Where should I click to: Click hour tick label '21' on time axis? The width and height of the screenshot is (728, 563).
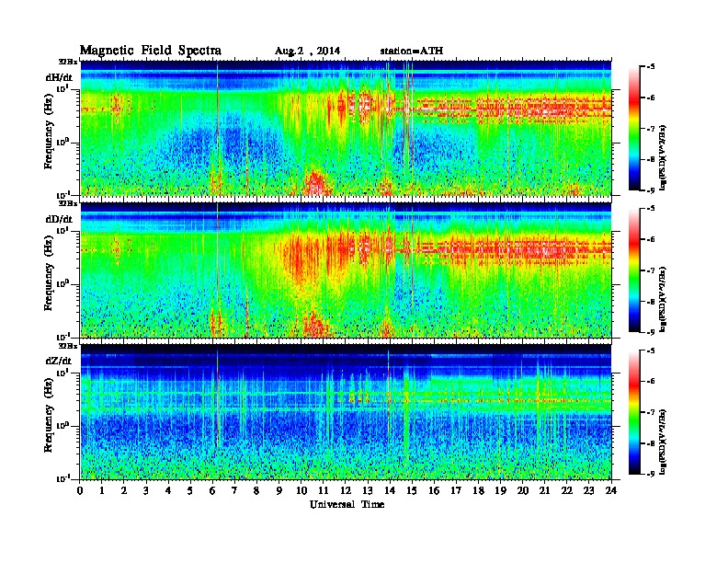pyautogui.click(x=544, y=491)
